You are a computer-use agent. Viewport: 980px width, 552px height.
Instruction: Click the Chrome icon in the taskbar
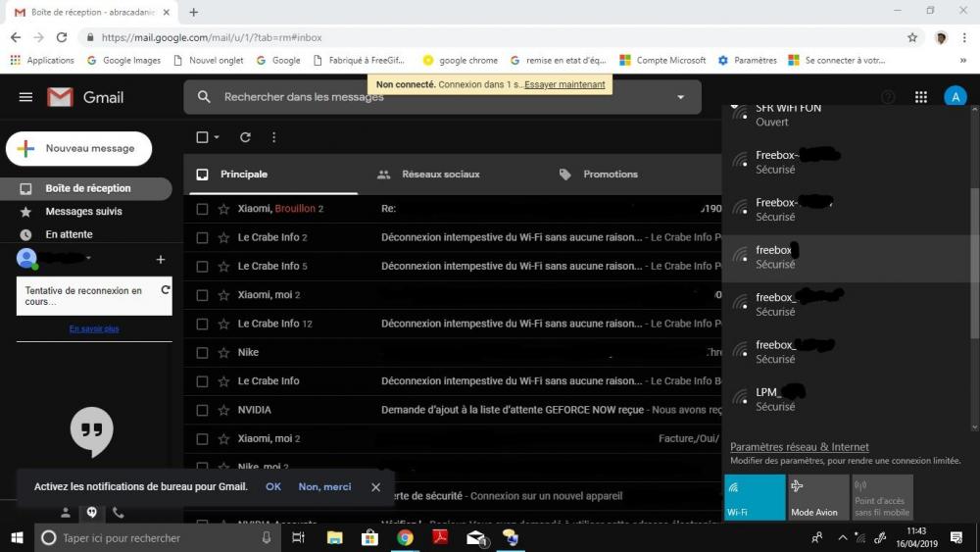[x=405, y=537]
